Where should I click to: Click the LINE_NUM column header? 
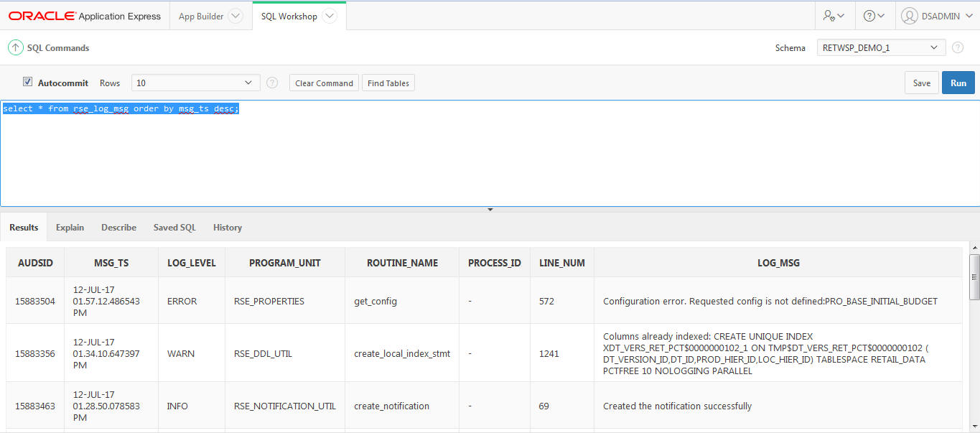pyautogui.click(x=562, y=263)
